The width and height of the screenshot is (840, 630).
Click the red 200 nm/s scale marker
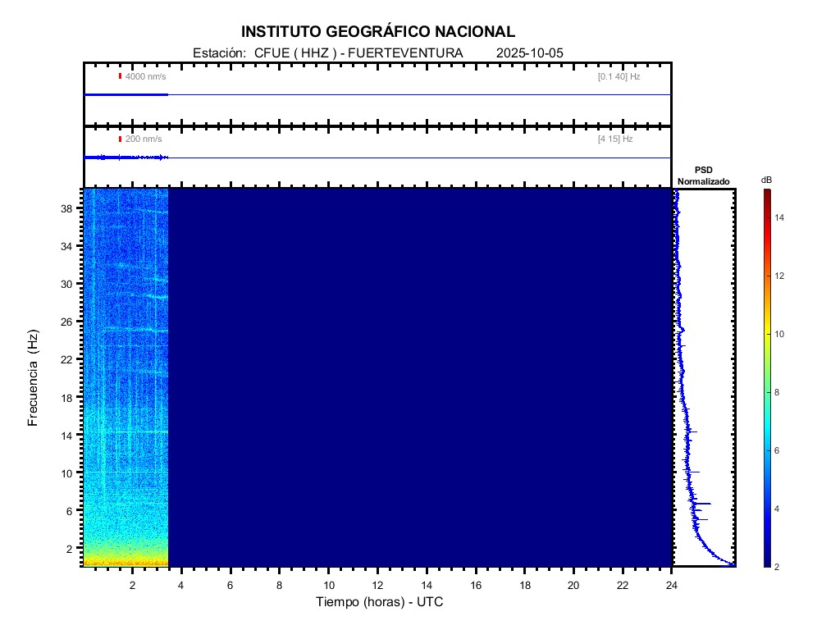click(x=120, y=139)
